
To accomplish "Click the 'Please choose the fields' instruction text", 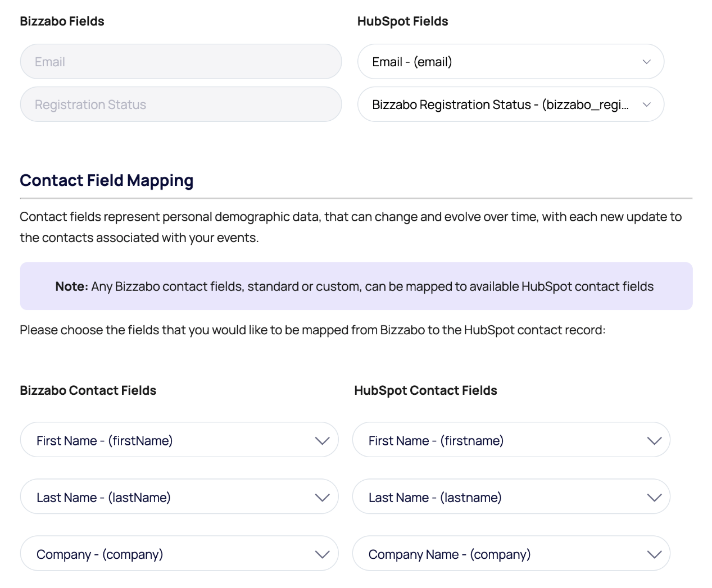I will coord(313,330).
